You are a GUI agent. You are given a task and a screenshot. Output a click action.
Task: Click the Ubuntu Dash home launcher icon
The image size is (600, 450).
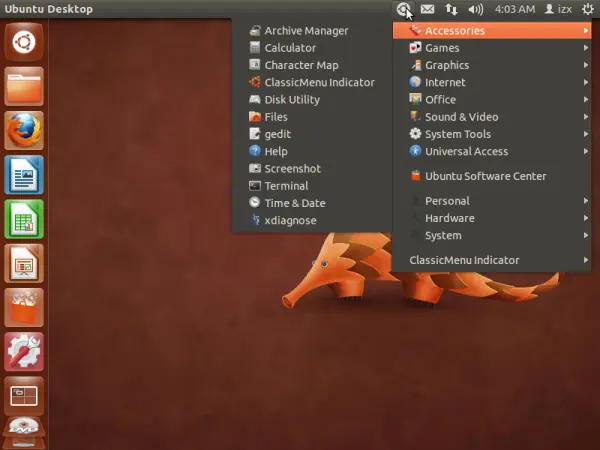[x=24, y=42]
